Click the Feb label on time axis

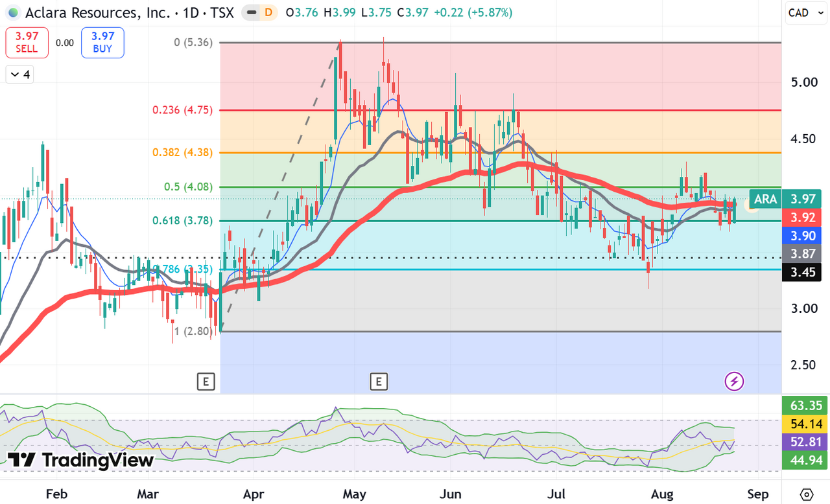point(56,494)
